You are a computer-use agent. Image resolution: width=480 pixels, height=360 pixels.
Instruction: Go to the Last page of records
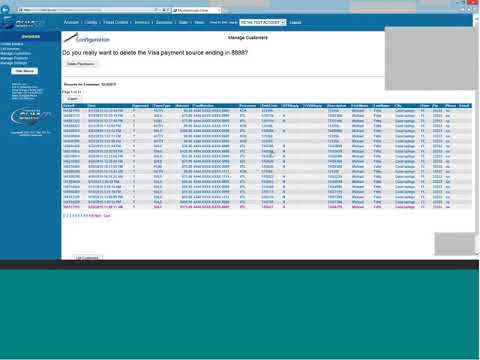pyautogui.click(x=107, y=216)
